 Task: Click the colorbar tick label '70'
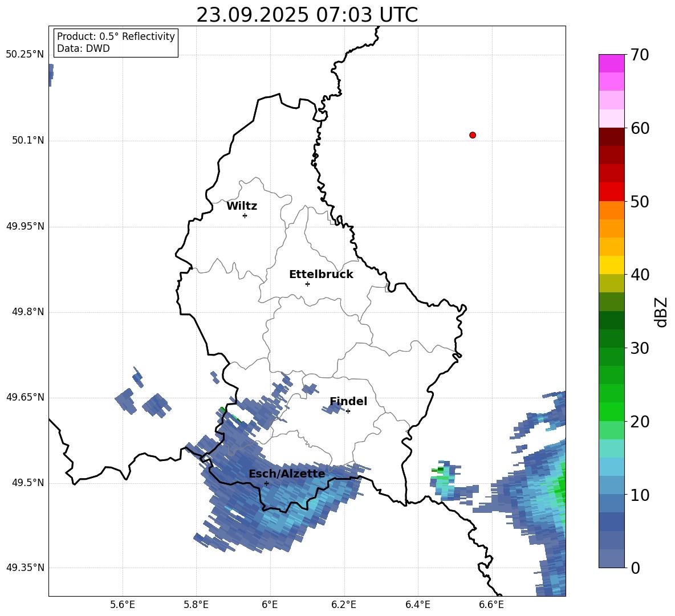640,55
